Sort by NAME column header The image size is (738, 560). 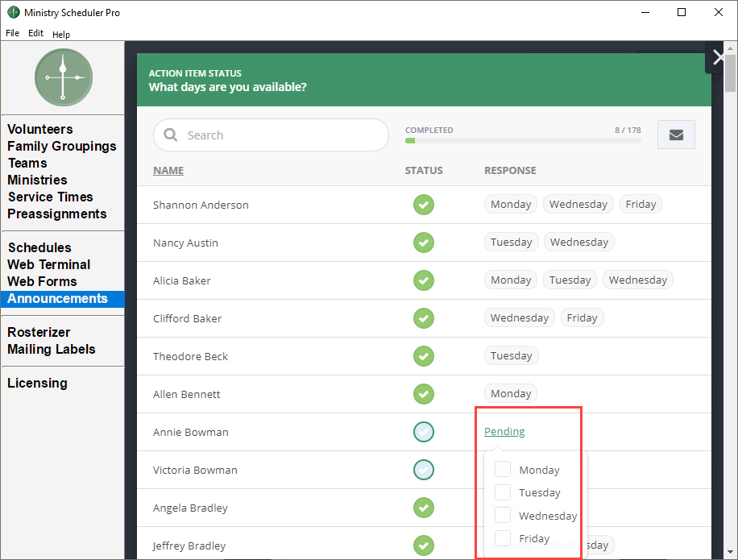tap(168, 170)
